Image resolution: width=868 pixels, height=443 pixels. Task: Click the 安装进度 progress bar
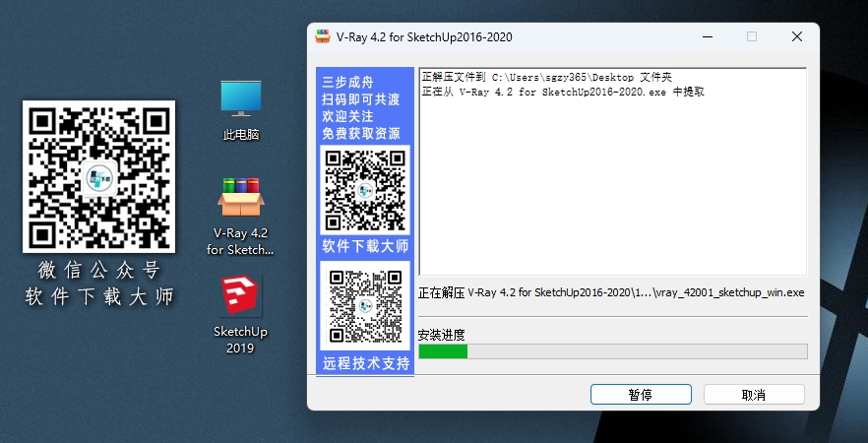613,351
